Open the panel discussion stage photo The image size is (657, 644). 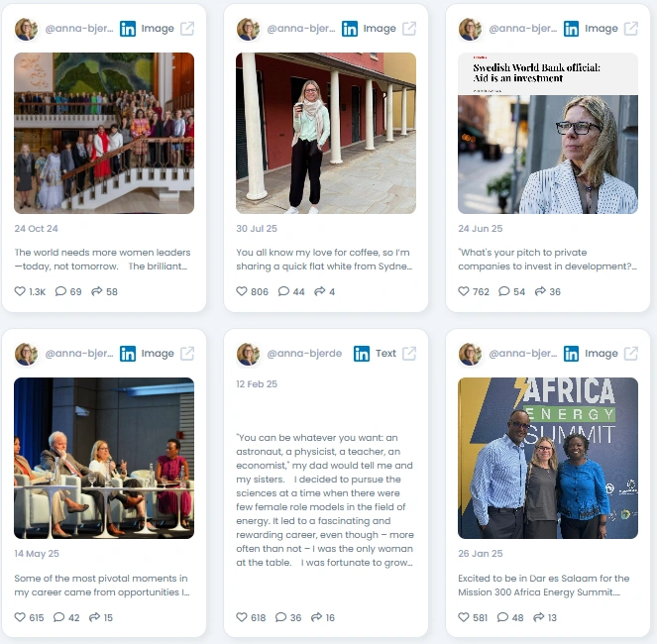(x=104, y=458)
